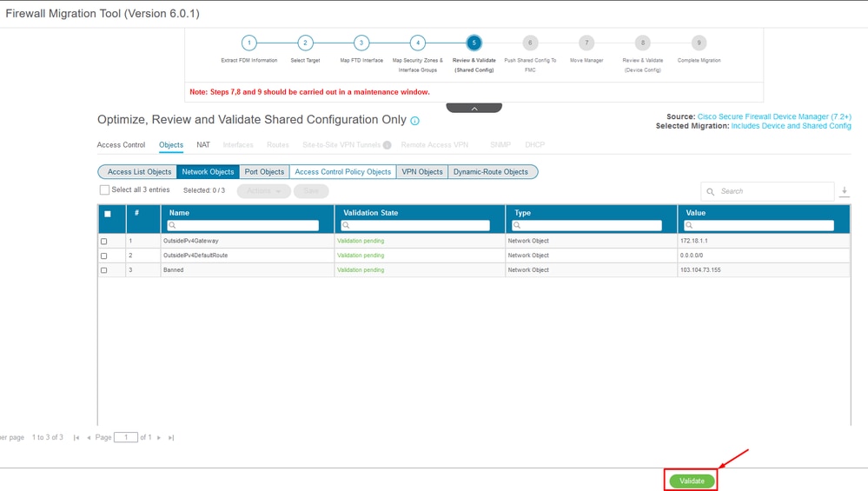Open the Actions dropdown
The height and width of the screenshot is (491, 868).
263,191
